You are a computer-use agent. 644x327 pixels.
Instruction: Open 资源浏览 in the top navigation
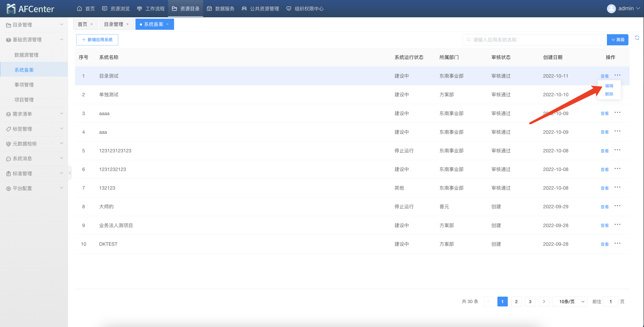point(116,9)
